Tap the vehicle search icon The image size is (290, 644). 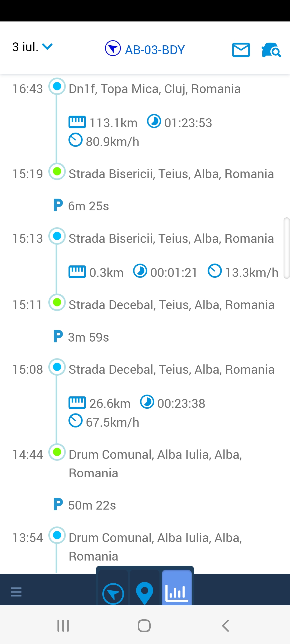271,50
